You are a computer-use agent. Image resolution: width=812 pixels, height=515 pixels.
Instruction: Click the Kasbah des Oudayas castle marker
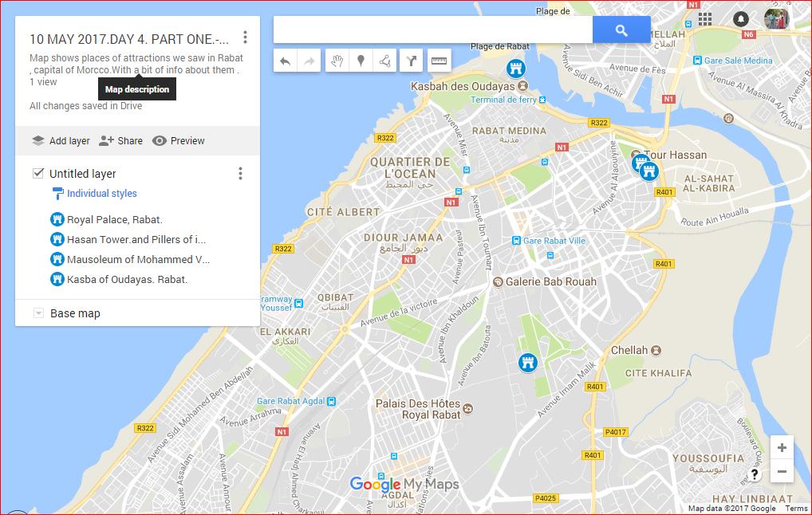point(516,69)
